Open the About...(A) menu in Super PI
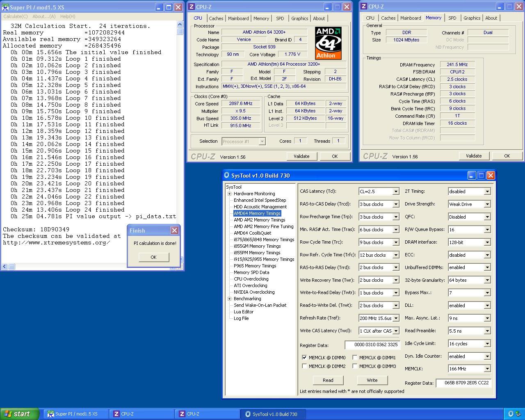Viewport: 525px width, 420px height. coord(44,16)
